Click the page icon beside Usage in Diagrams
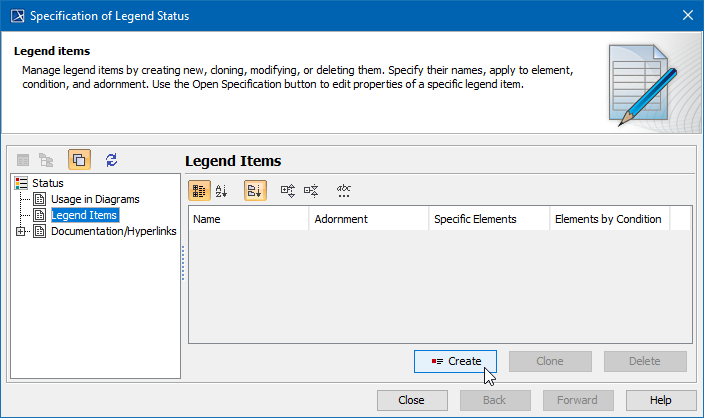 click(40, 199)
